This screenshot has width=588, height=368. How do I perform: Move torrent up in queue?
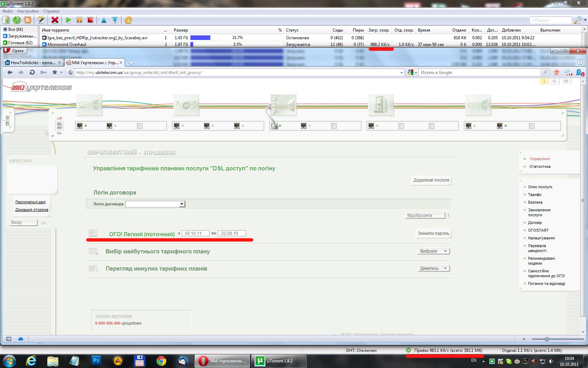coord(104,20)
